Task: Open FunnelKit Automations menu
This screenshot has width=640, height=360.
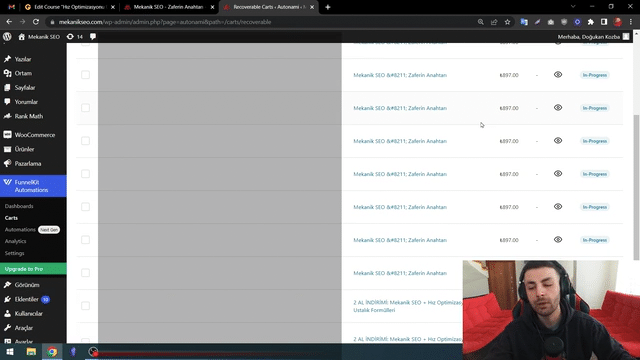Action: coord(33,186)
